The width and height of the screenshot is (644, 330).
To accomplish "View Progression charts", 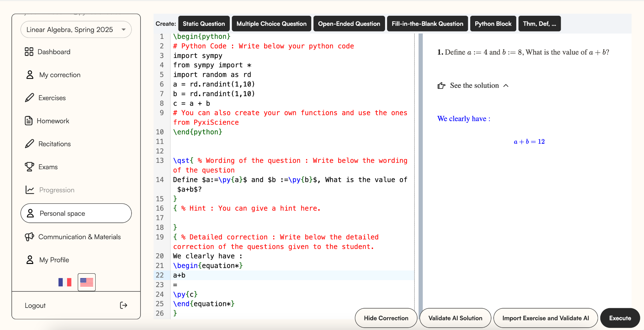I will (56, 190).
